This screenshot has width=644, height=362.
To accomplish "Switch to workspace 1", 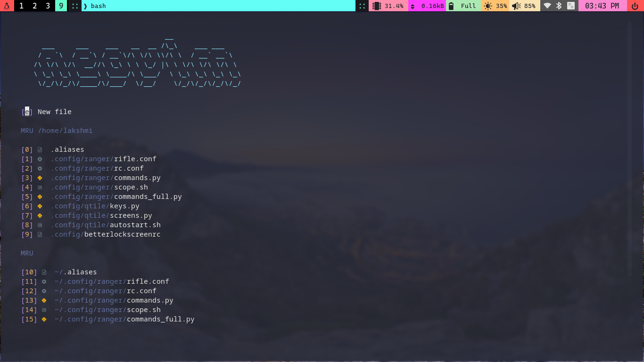I will 22,6.
